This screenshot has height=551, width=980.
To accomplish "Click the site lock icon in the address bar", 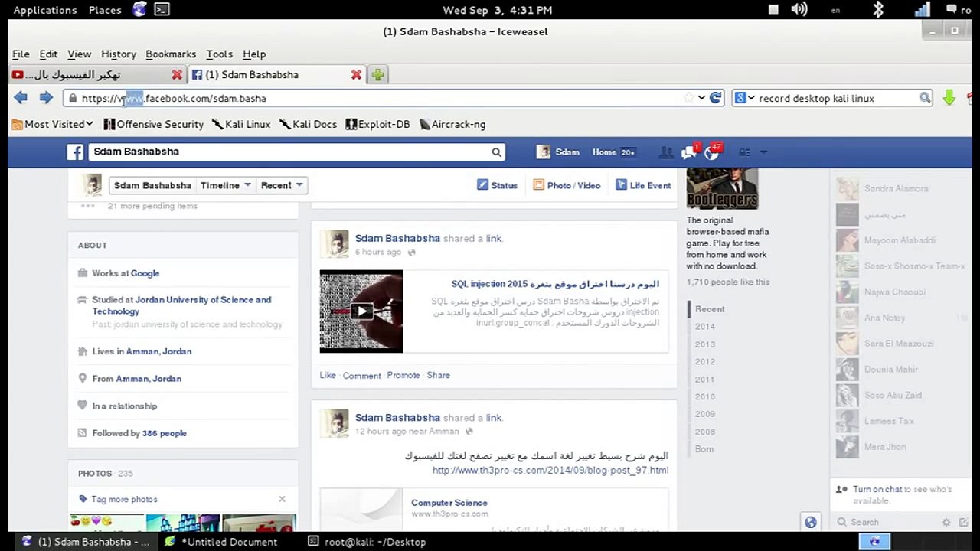I will tap(72, 98).
